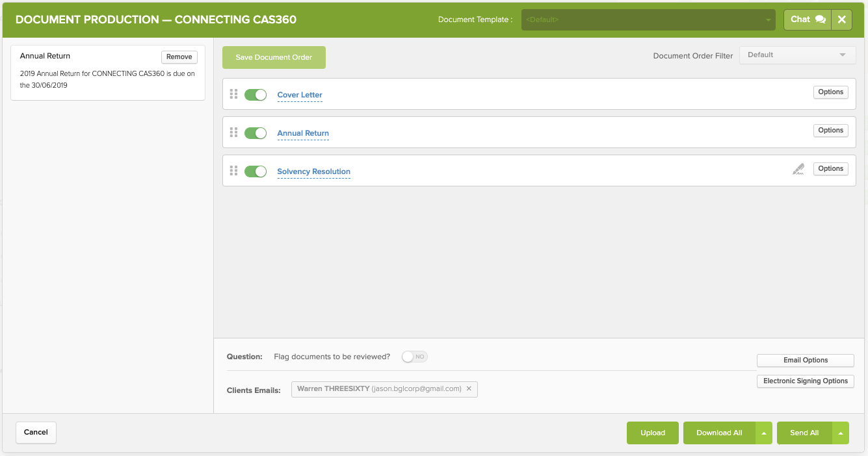
Task: Open Chat with the speech bubble button
Action: click(x=808, y=19)
